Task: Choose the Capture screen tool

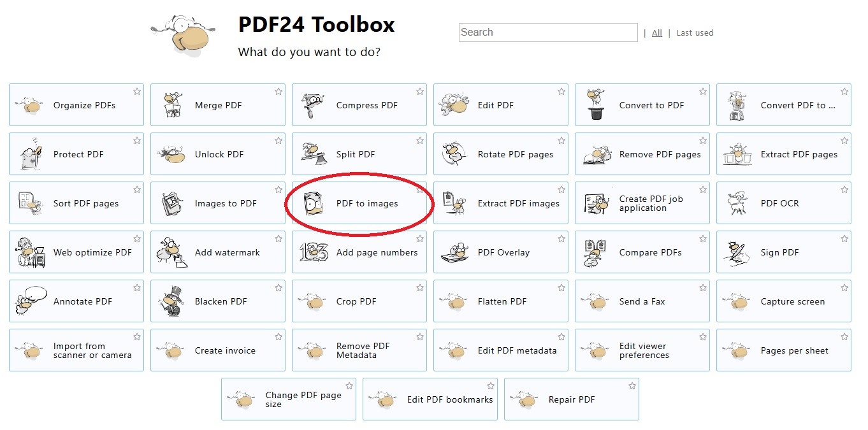Action: (792, 301)
